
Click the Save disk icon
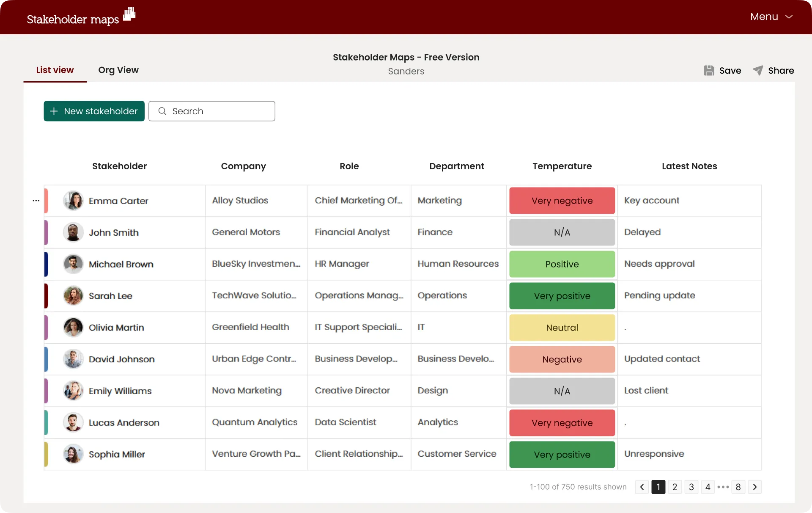click(709, 71)
